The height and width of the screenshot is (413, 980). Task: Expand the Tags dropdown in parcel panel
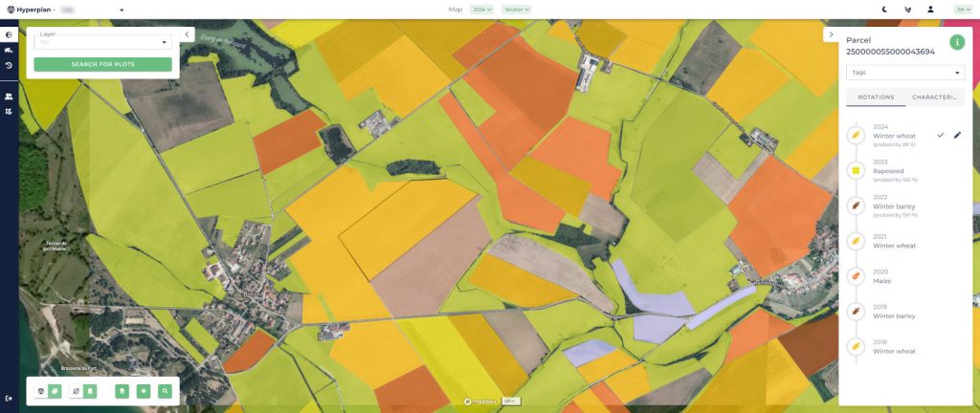click(904, 73)
